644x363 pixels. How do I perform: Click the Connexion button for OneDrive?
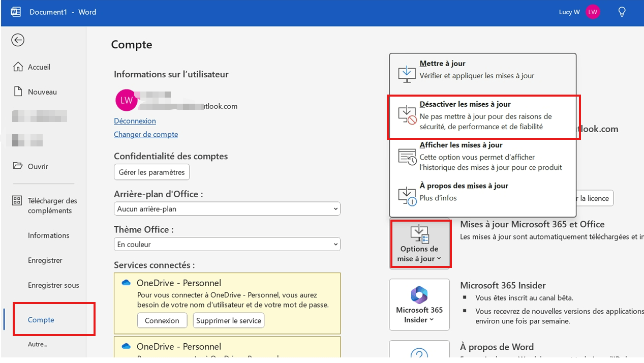[x=162, y=320]
